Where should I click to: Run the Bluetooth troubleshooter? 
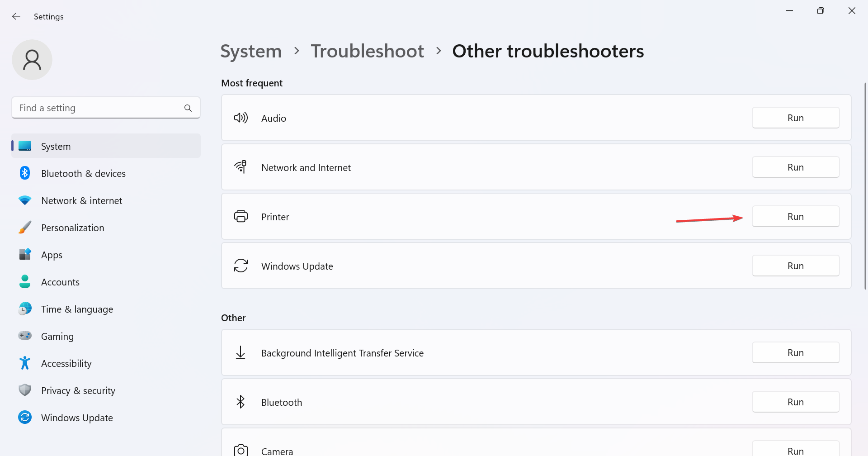click(x=796, y=402)
